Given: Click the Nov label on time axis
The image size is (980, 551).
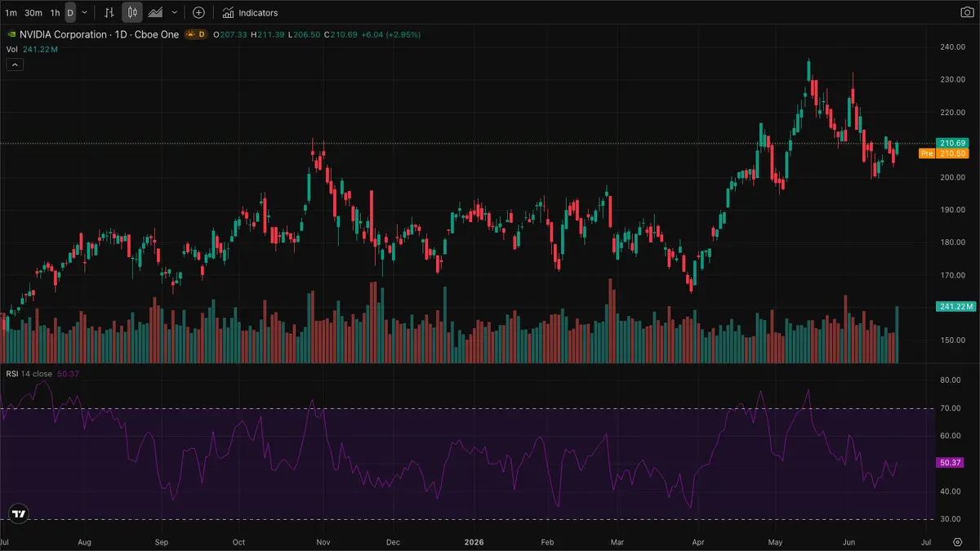Looking at the screenshot, I should (x=322, y=541).
